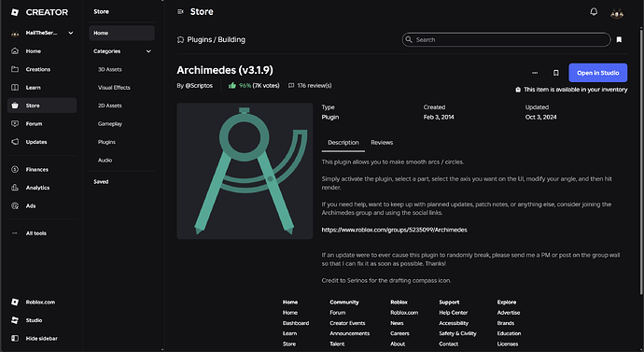
Task: Open the user avatar menu
Action: tap(617, 13)
